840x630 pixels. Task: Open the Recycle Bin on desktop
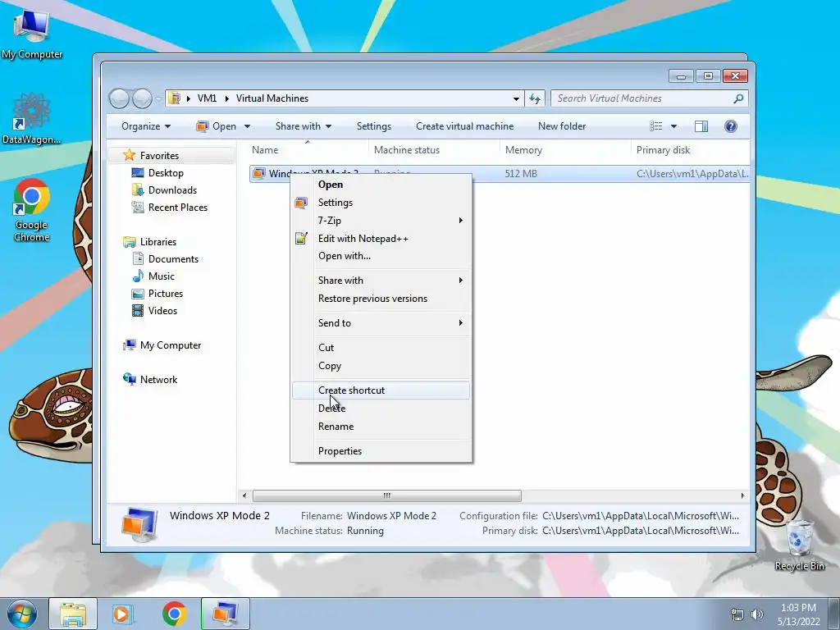click(x=799, y=545)
